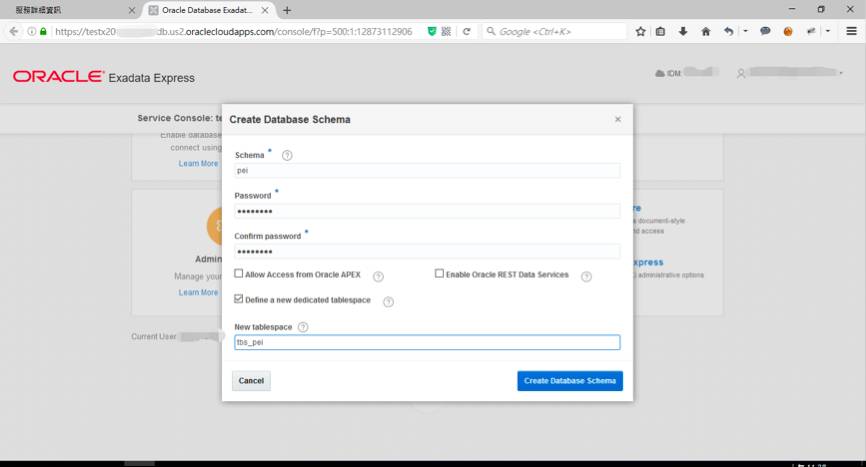866x467 pixels.
Task: Select the Oracle Database Exadata tab
Action: click(x=205, y=10)
